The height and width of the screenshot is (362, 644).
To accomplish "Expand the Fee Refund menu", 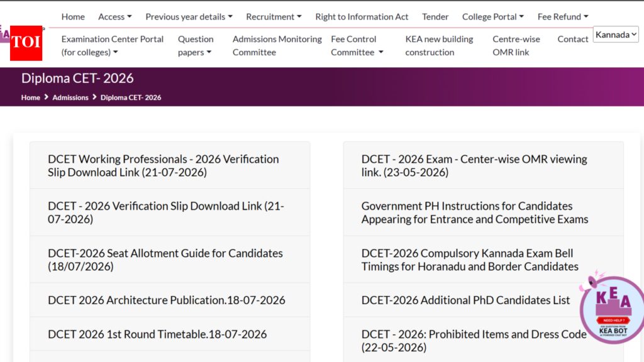I will 563,17.
